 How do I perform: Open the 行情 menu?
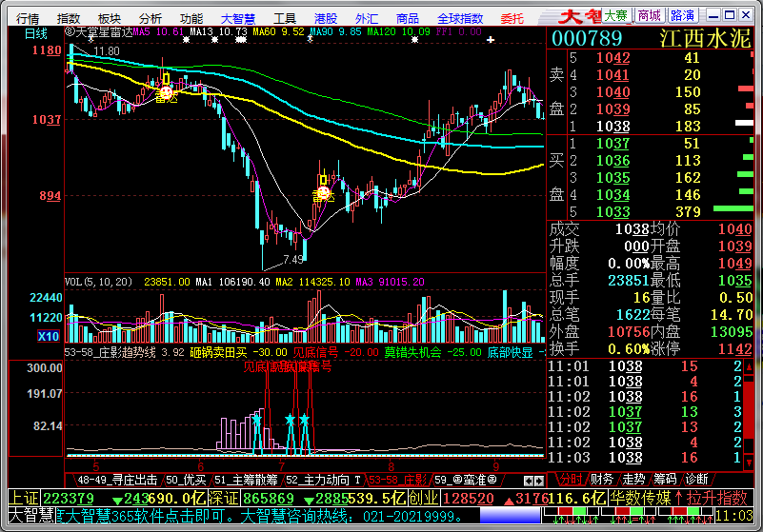(28, 18)
